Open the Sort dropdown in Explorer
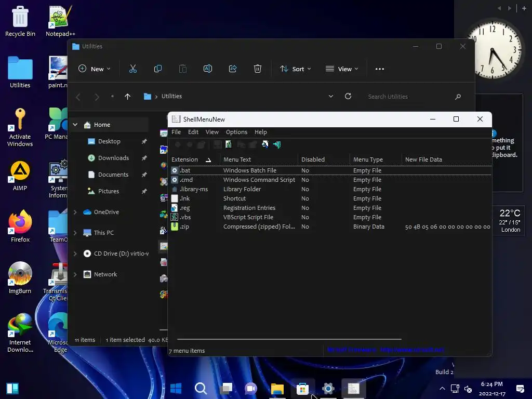This screenshot has height=399, width=532. pos(295,69)
